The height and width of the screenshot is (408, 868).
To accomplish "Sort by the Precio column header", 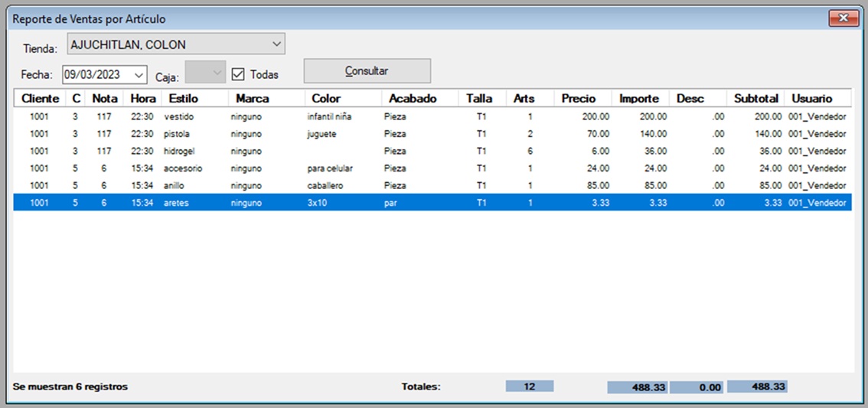I will click(x=578, y=98).
